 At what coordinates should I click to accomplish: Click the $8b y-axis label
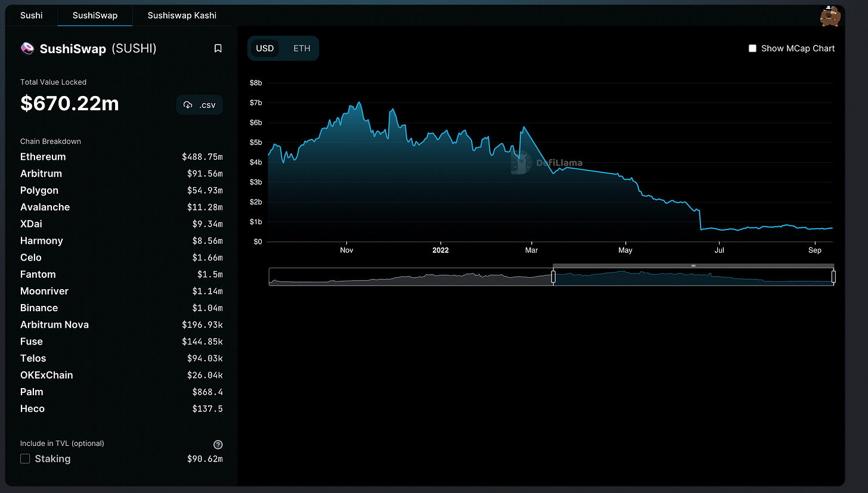pos(256,83)
